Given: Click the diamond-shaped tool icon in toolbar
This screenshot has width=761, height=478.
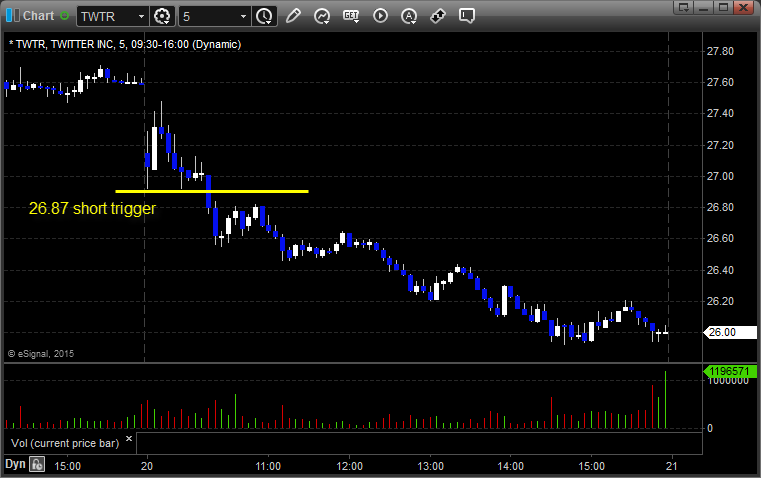Looking at the screenshot, I should click(x=438, y=16).
